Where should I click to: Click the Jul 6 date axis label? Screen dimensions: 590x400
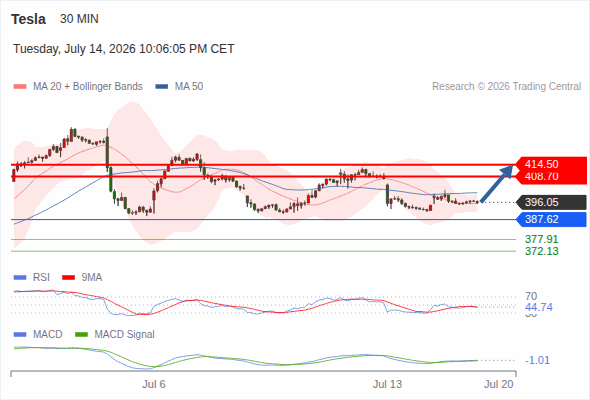(154, 384)
